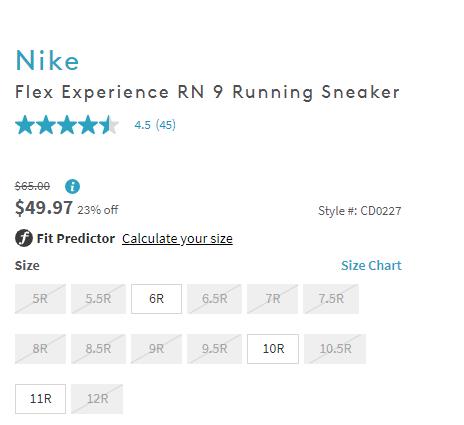Click unavailable size 7R
The image size is (464, 425).
[x=272, y=299]
